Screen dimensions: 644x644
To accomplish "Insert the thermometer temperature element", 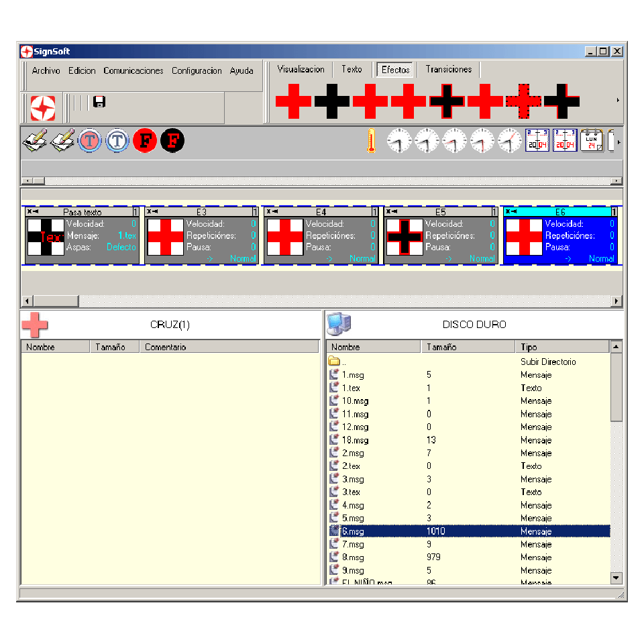I will point(371,141).
